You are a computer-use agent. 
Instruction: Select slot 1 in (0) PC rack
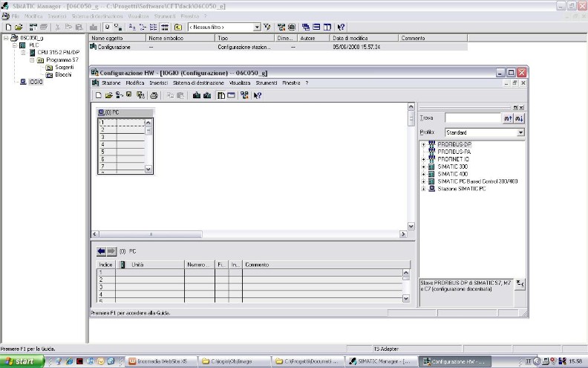pyautogui.click(x=122, y=123)
